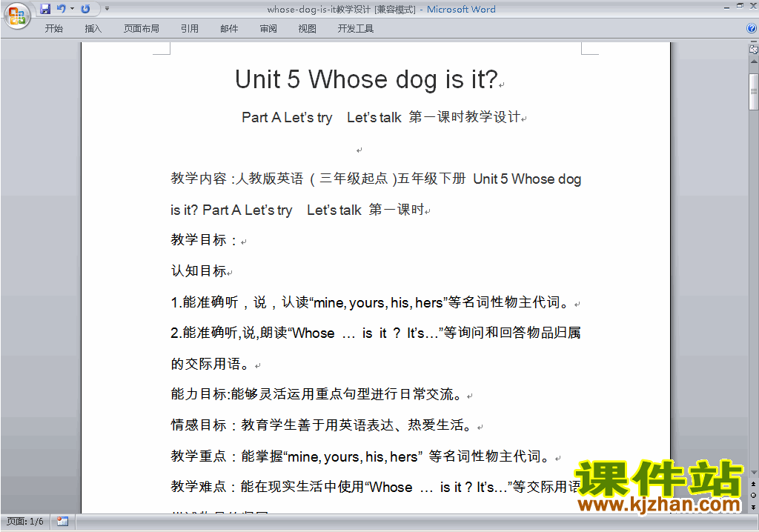Switch to the 页面布局 tab
Image resolution: width=759 pixels, height=532 pixels.
coord(141,29)
